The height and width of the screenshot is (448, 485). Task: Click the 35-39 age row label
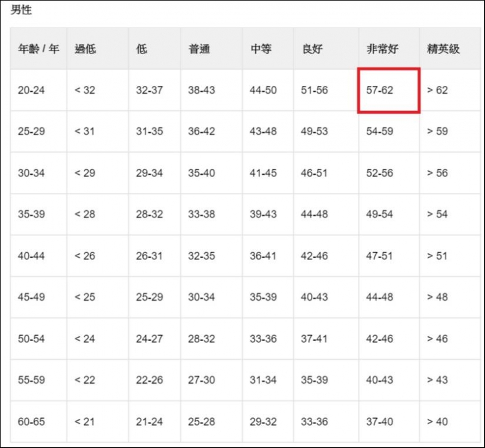31,214
